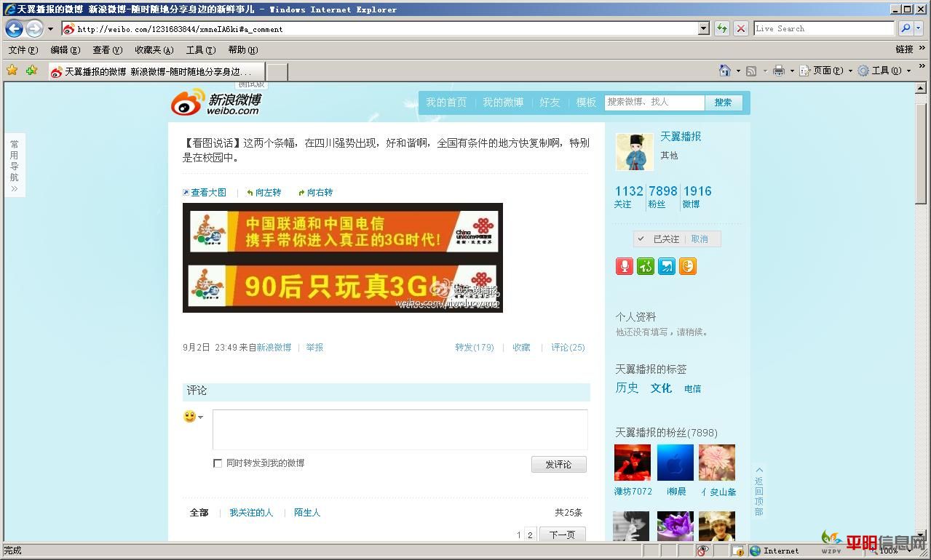Click the privacy report eye icon in the status bar
The image size is (931, 560).
[702, 551]
